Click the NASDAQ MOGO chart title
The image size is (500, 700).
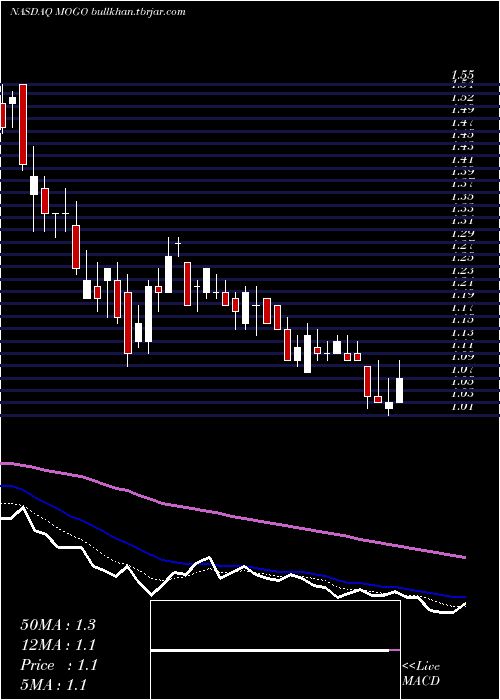[97, 12]
